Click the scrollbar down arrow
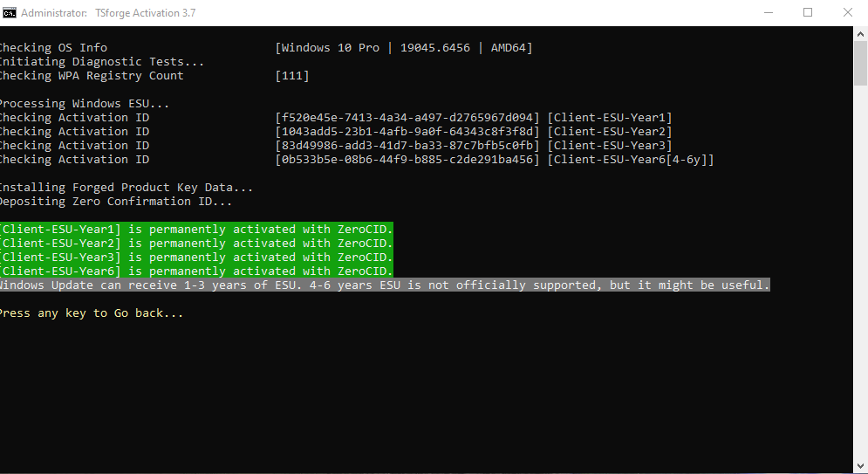 pos(860,466)
